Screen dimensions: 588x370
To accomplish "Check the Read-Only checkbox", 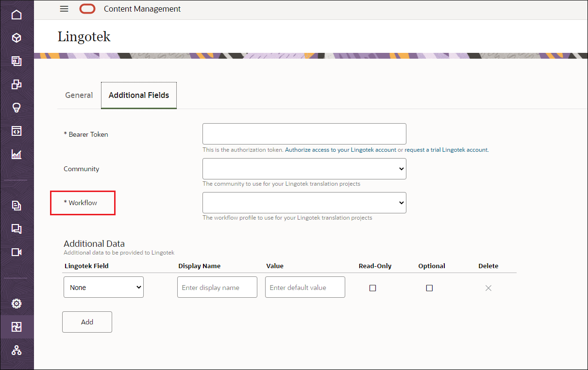I will pyautogui.click(x=373, y=288).
